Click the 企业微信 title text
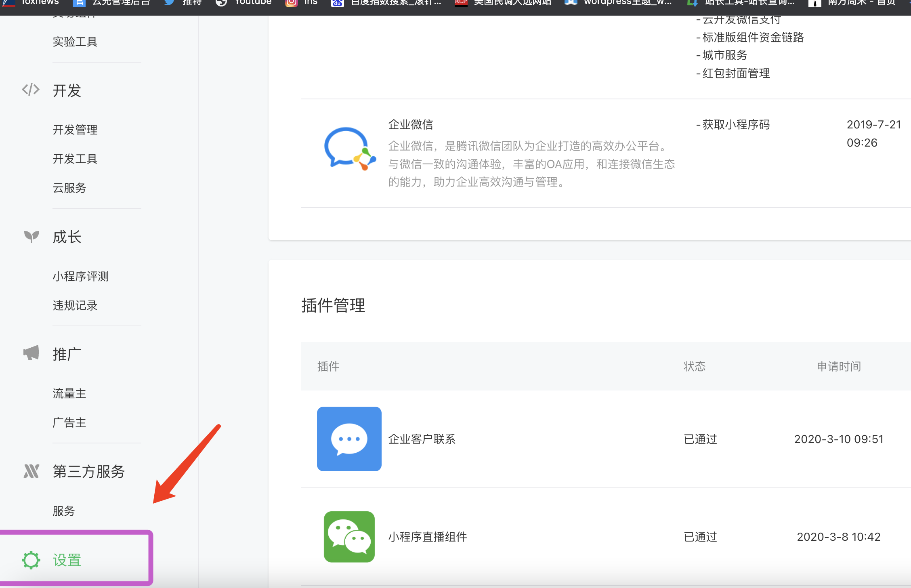The height and width of the screenshot is (588, 911). [x=411, y=124]
